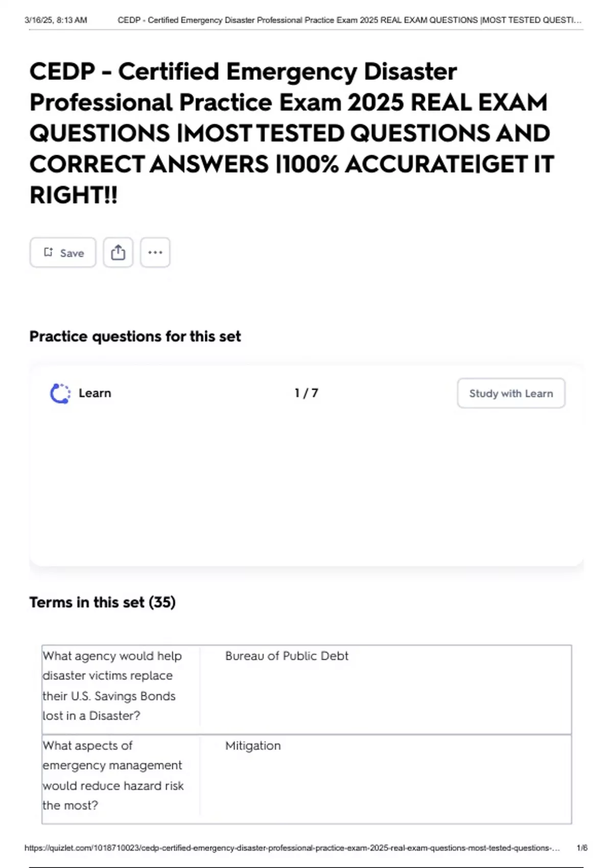Click the 1 / 7 progress counter

click(306, 393)
